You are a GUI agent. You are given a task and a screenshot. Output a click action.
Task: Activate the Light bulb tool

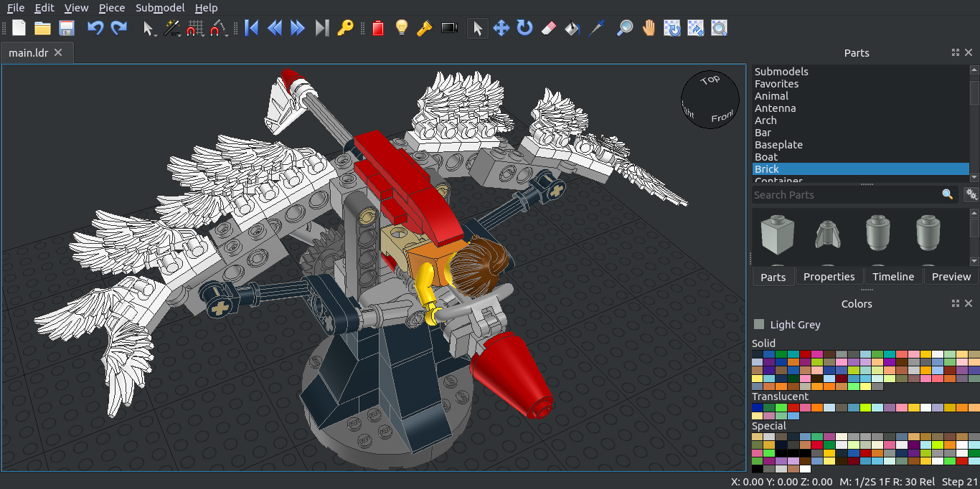pos(402,28)
